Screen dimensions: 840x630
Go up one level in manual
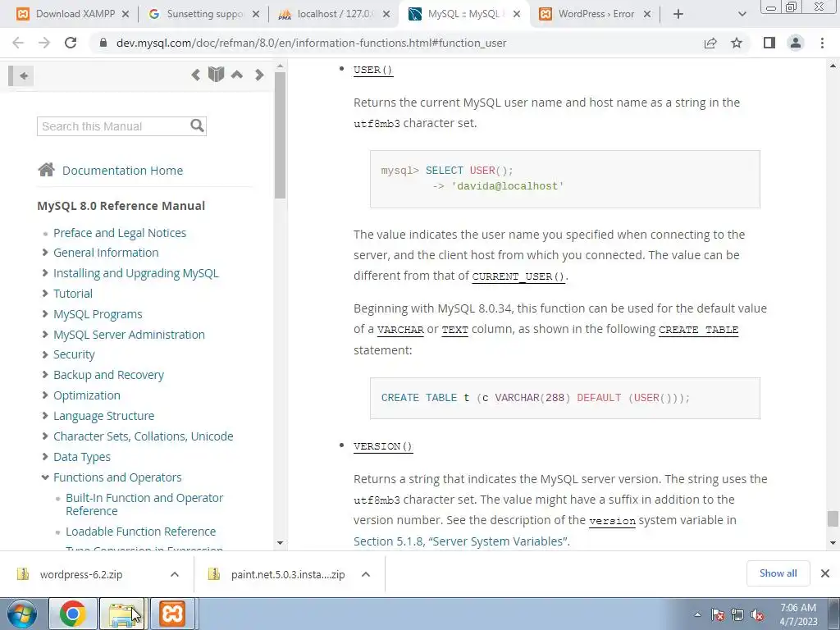[x=237, y=75]
